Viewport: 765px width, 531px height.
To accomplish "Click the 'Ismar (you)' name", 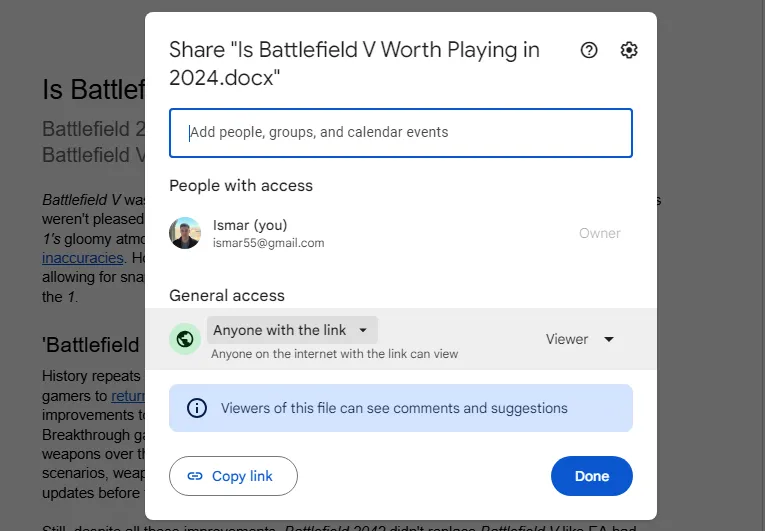I will pos(250,225).
